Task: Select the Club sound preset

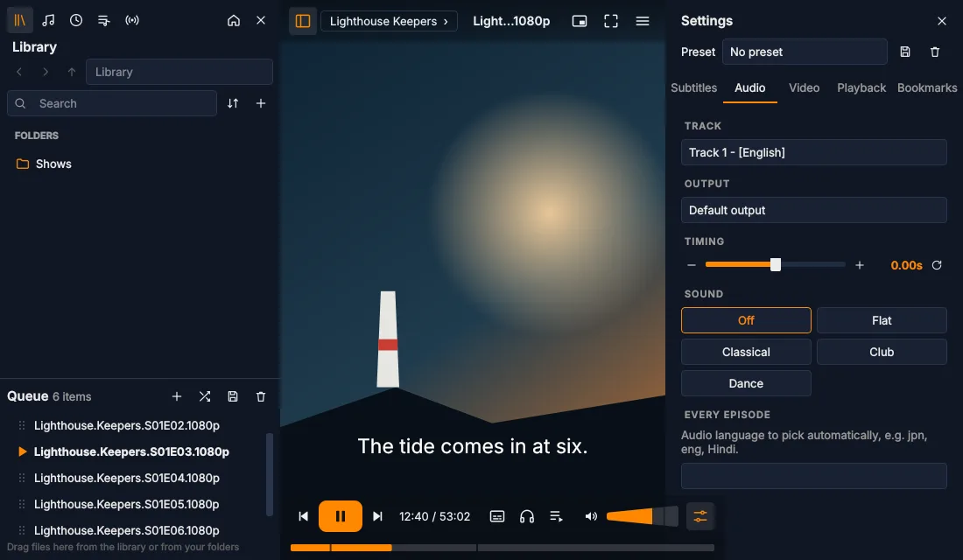Action: pyautogui.click(x=882, y=352)
